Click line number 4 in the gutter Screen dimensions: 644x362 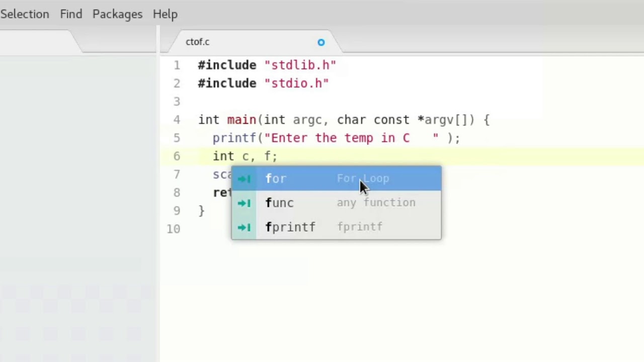(177, 120)
